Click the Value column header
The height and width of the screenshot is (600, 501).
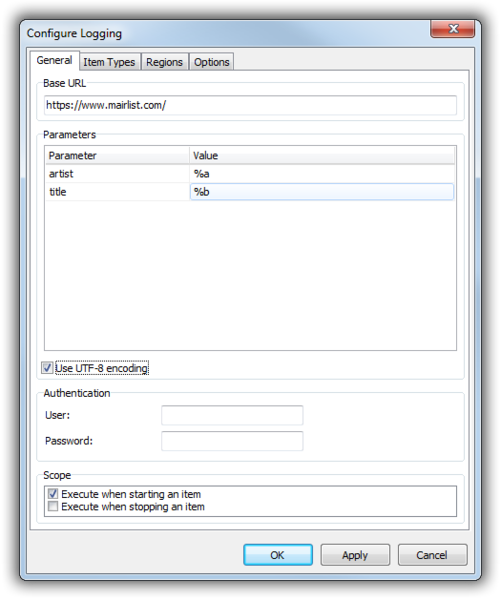pos(322,155)
